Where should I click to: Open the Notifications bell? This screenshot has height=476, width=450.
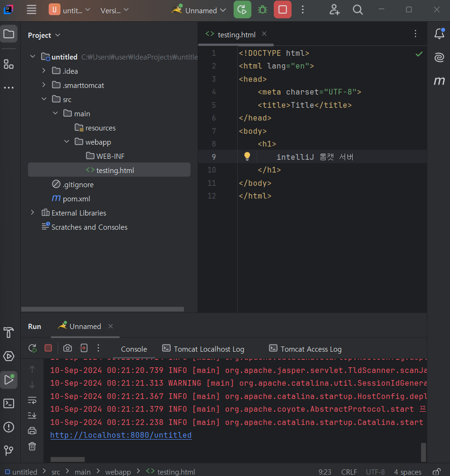coord(439,34)
